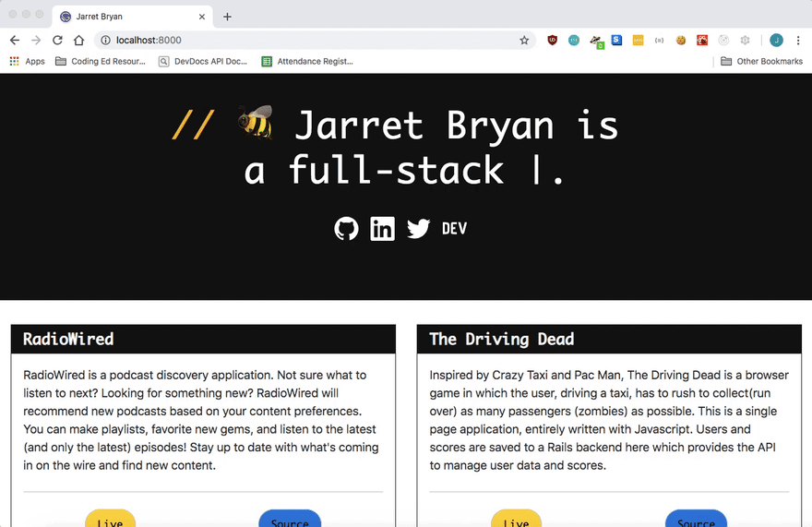Screen dimensions: 812x527
Task: Open the Attendance Register bookmark
Action: (x=307, y=61)
